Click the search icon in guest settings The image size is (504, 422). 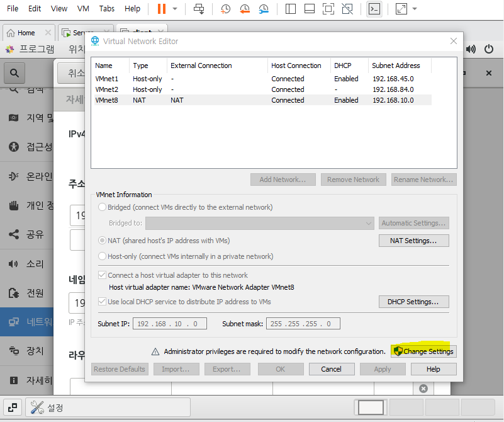14,73
